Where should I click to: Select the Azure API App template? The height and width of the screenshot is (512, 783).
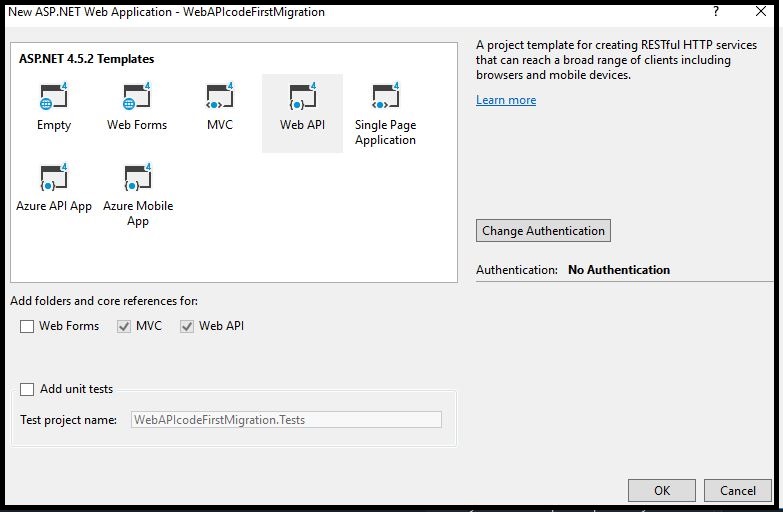pyautogui.click(x=54, y=189)
